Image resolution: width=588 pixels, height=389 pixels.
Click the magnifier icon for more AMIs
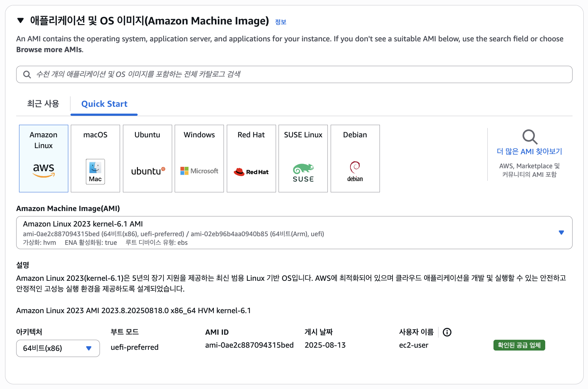coord(530,137)
